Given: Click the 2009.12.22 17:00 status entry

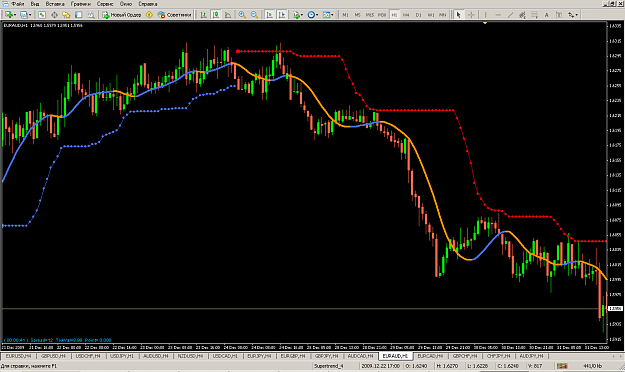Looking at the screenshot, I should point(380,366).
